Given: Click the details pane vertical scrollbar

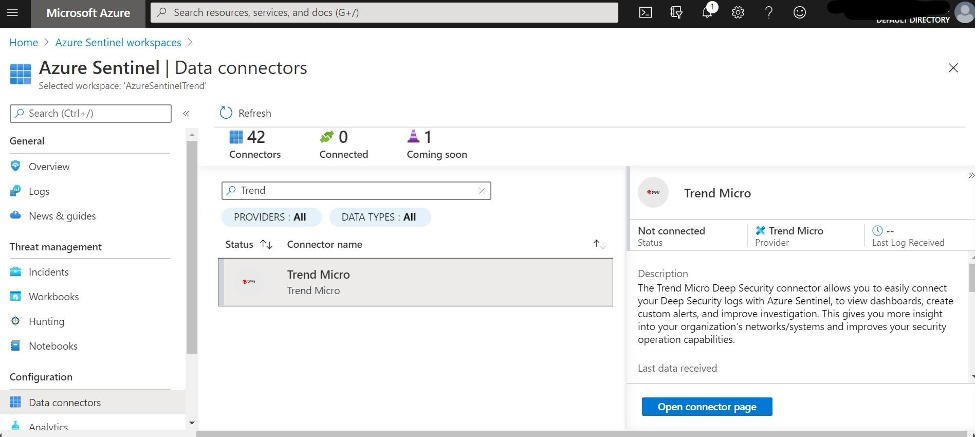Looking at the screenshot, I should (x=971, y=277).
